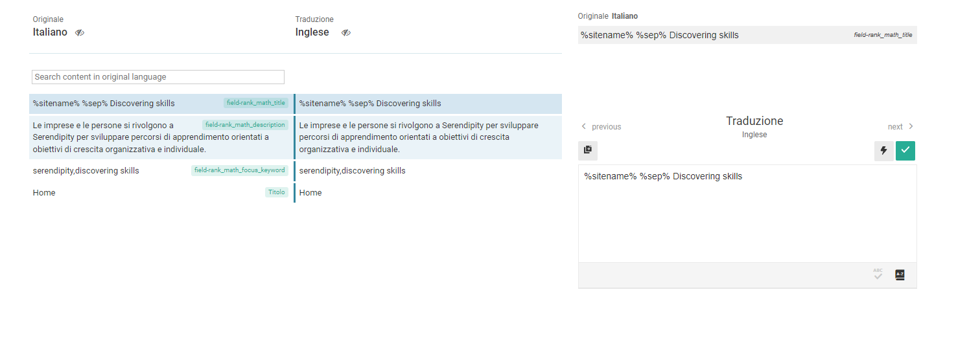Copy original text into translation icon
This screenshot has width=980, height=358.
(588, 150)
